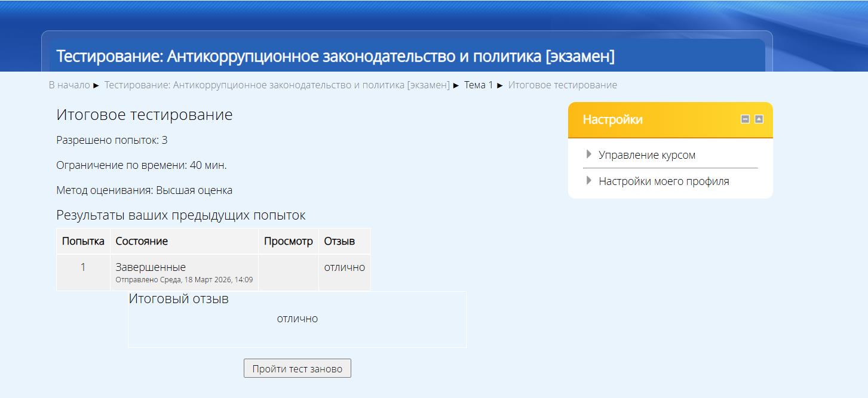Click dock icon in Настройки block header
This screenshot has width=868, height=398.
(x=759, y=119)
